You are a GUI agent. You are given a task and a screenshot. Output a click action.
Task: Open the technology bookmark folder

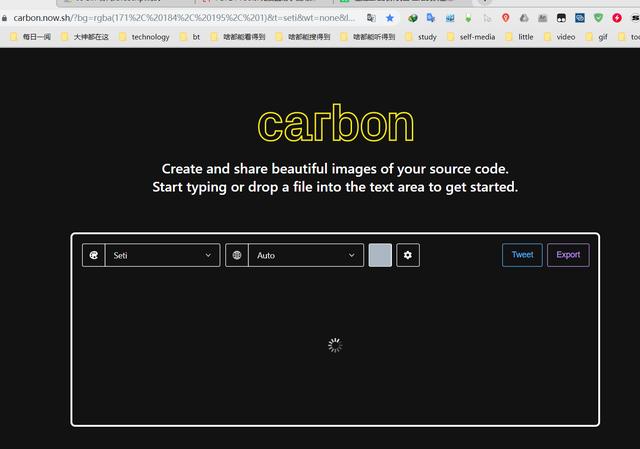point(144,37)
